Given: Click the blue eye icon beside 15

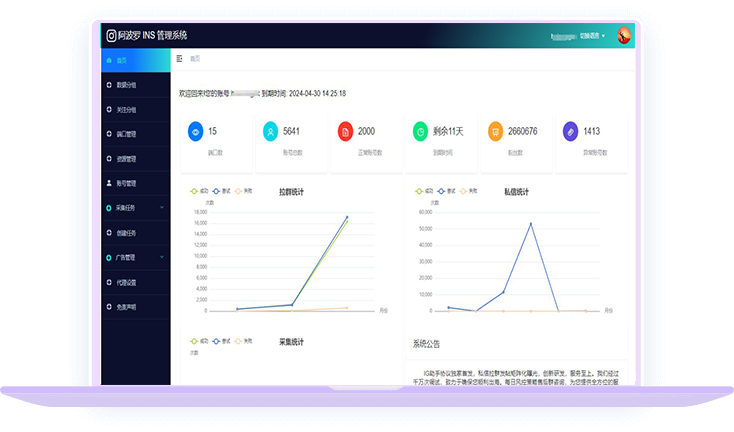Looking at the screenshot, I should point(195,131).
